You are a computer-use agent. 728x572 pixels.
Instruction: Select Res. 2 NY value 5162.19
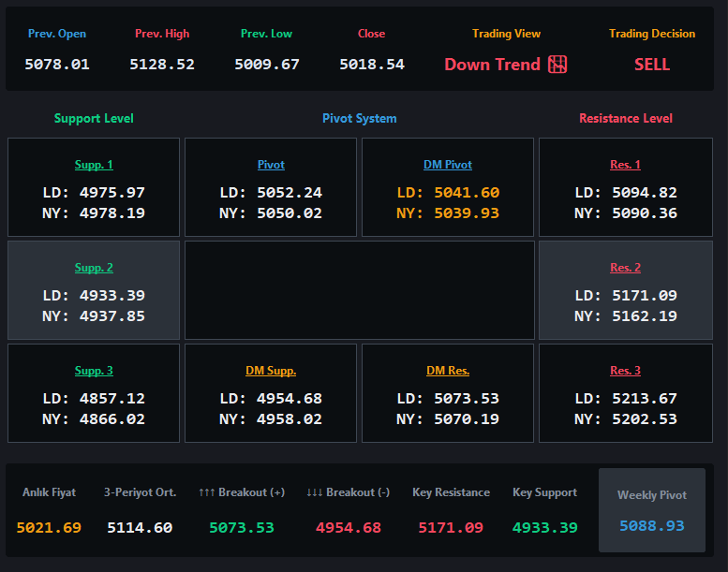point(645,316)
